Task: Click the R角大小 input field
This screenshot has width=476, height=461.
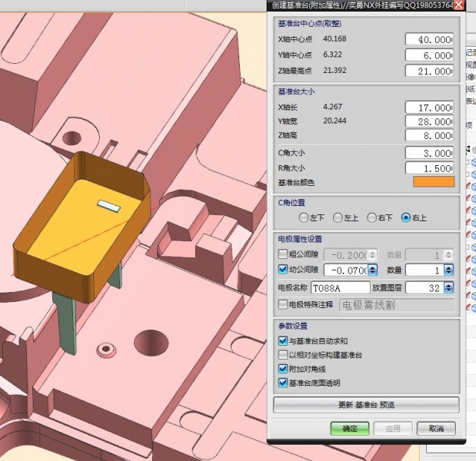Action: [x=430, y=168]
